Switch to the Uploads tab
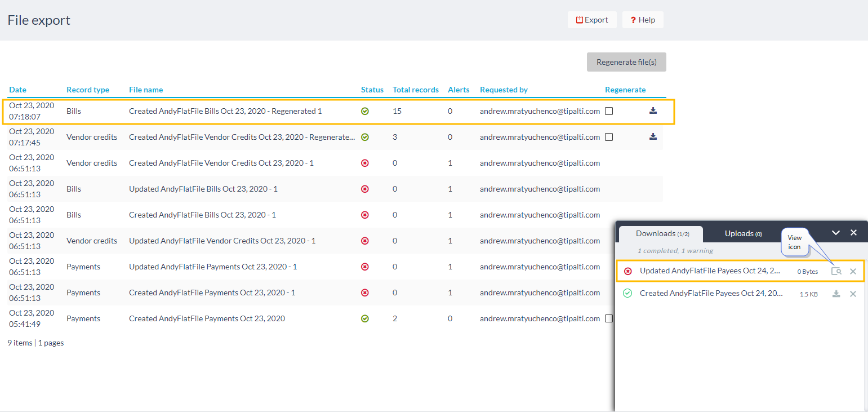This screenshot has height=412, width=868. click(x=743, y=233)
